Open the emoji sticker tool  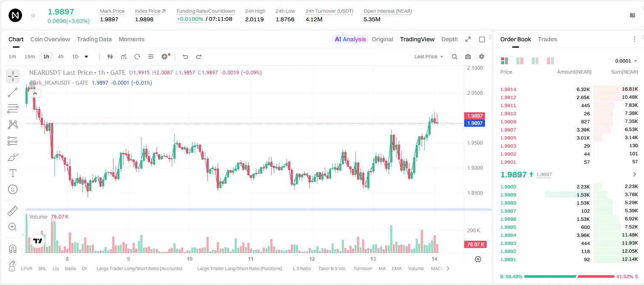tap(13, 189)
